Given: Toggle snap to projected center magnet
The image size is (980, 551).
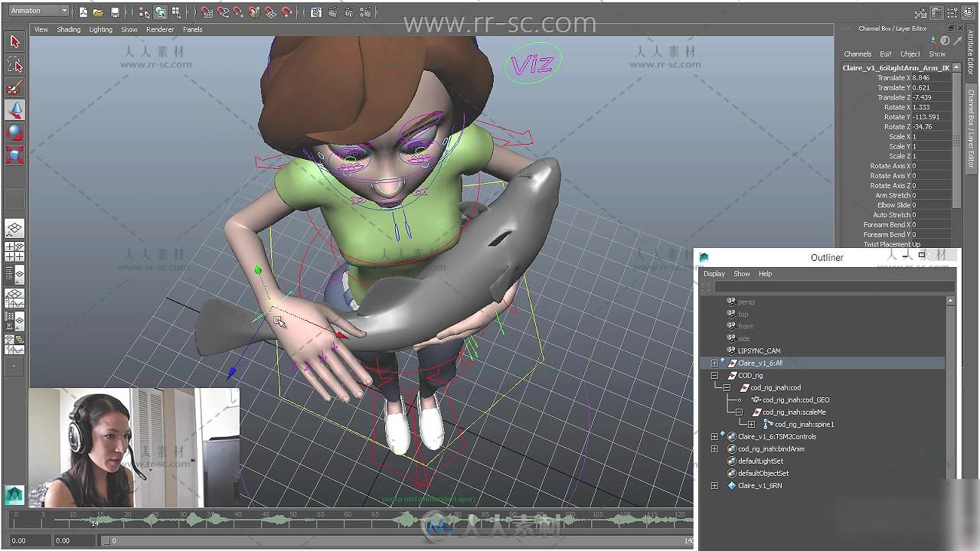Looking at the screenshot, I should [255, 12].
